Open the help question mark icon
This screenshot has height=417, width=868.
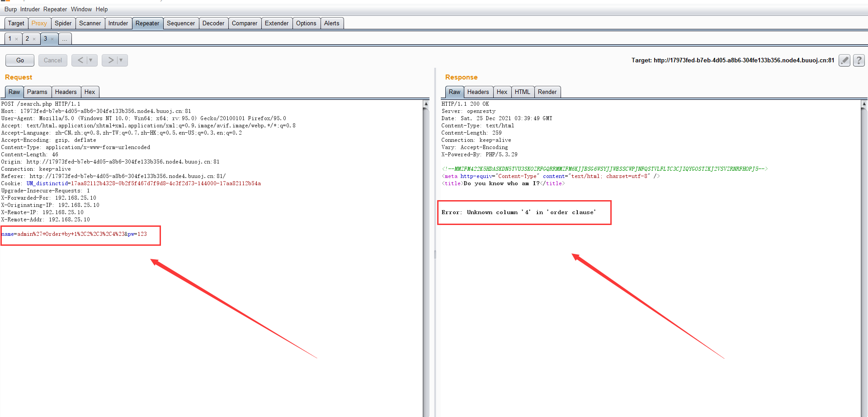[x=859, y=60]
